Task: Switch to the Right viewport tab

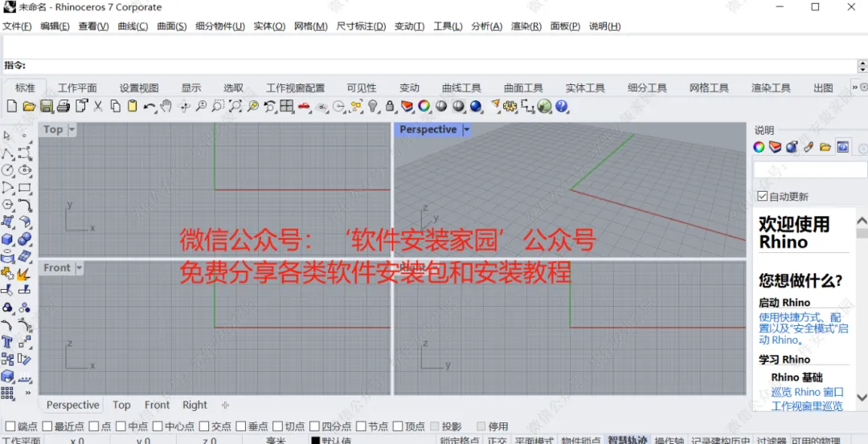Action: [x=194, y=405]
